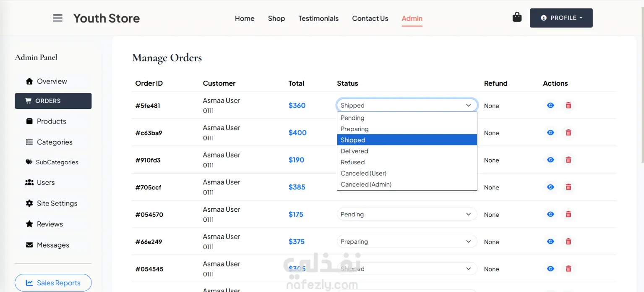
Task: Open Messages in the admin sidebar
Action: coord(53,245)
